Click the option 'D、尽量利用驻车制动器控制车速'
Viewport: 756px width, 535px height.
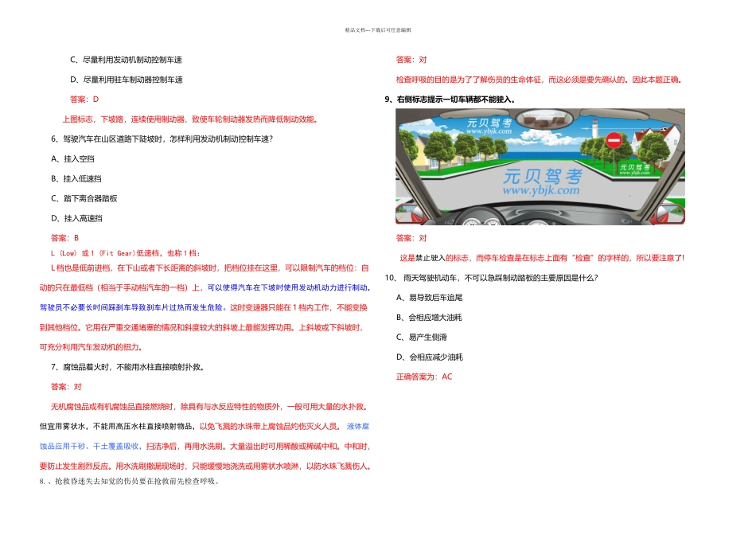pyautogui.click(x=127, y=80)
